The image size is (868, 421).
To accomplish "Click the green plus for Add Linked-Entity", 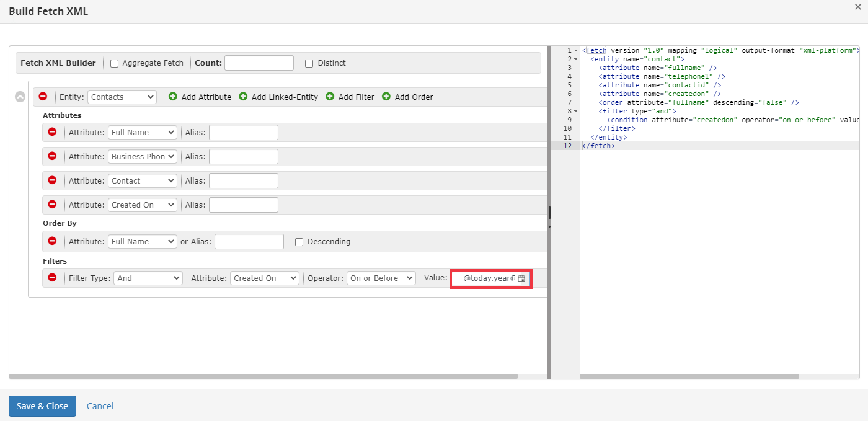I will (x=243, y=97).
